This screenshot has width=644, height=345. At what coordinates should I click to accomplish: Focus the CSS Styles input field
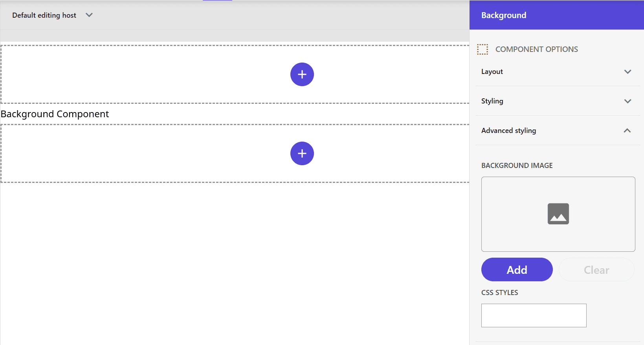click(x=534, y=315)
